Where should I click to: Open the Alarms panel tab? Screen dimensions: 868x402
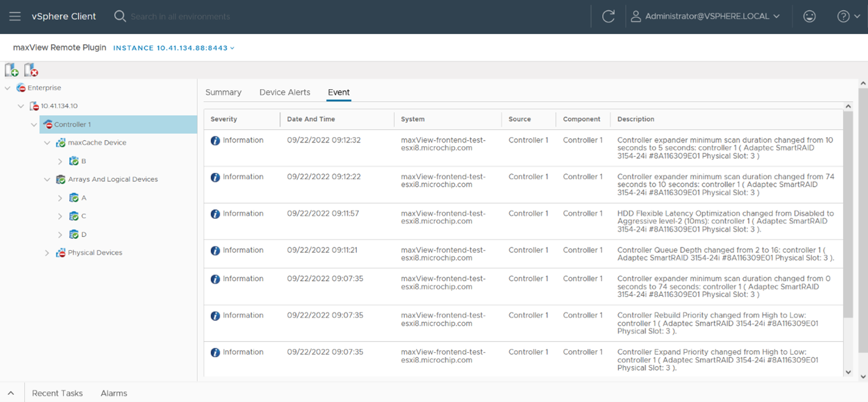[x=114, y=393]
